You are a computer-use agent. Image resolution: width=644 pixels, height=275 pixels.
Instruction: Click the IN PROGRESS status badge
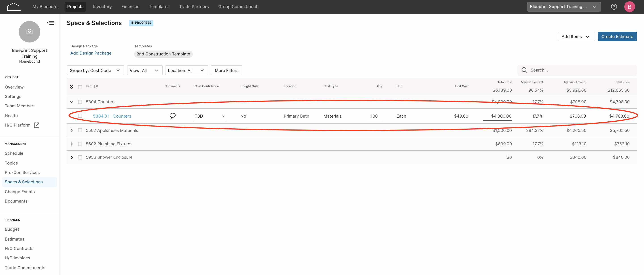[x=141, y=23]
